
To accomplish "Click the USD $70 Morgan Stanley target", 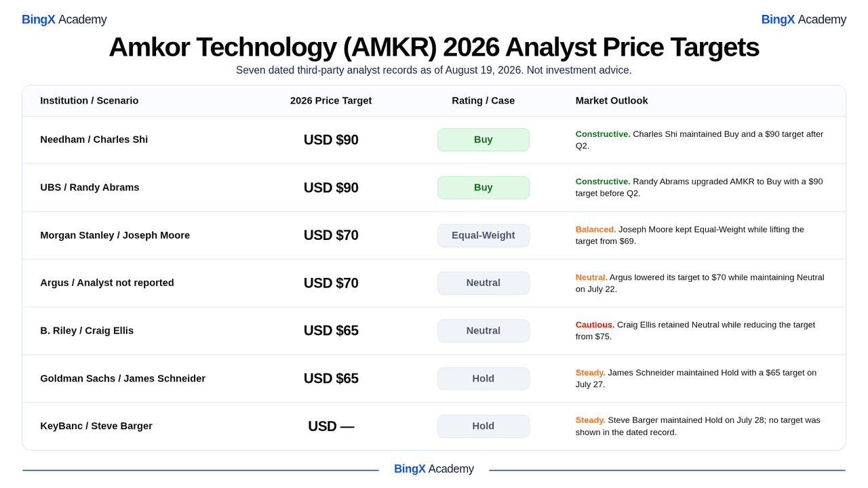I will (x=331, y=235).
